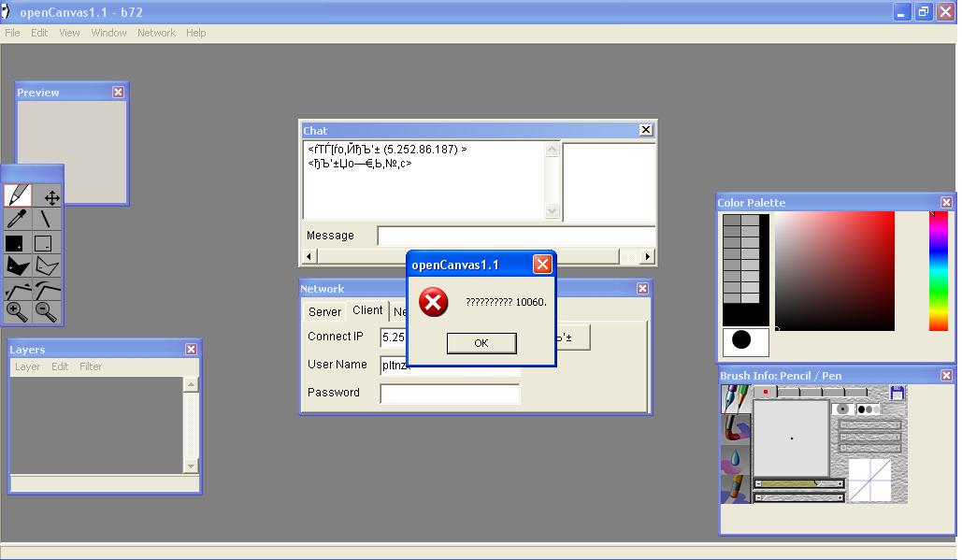Pick the eyedropper color sampler tool
This screenshot has width=962, height=560.
[17, 219]
